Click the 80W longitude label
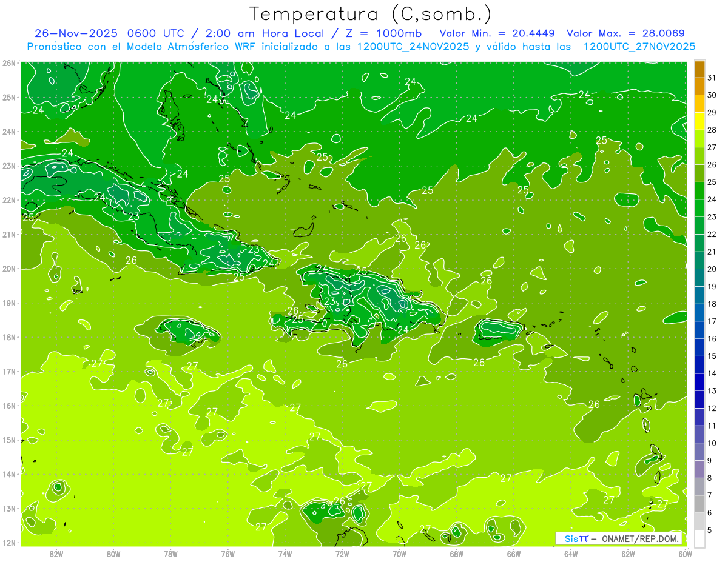This screenshot has height=562, width=728. click(113, 554)
